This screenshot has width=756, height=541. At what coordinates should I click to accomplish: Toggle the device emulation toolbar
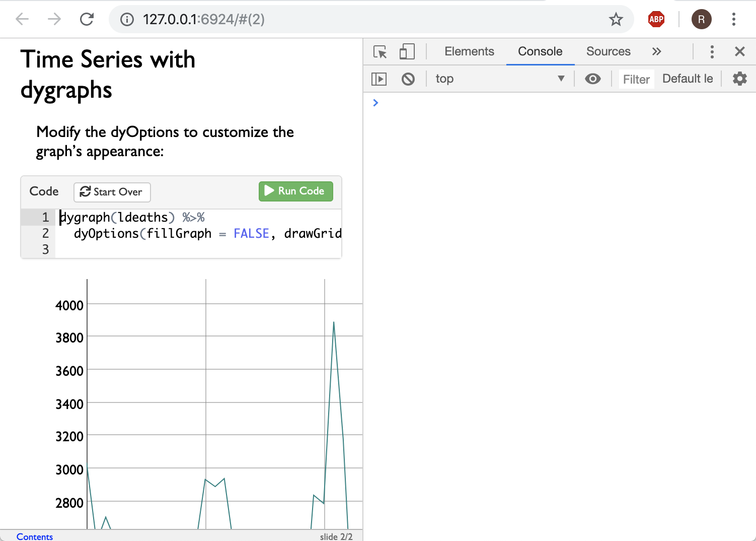tap(407, 51)
